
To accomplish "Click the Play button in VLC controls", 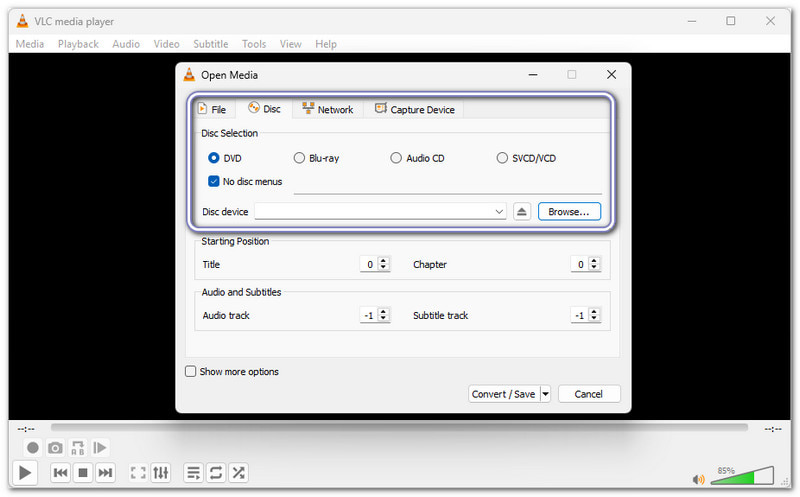I will coord(24,473).
